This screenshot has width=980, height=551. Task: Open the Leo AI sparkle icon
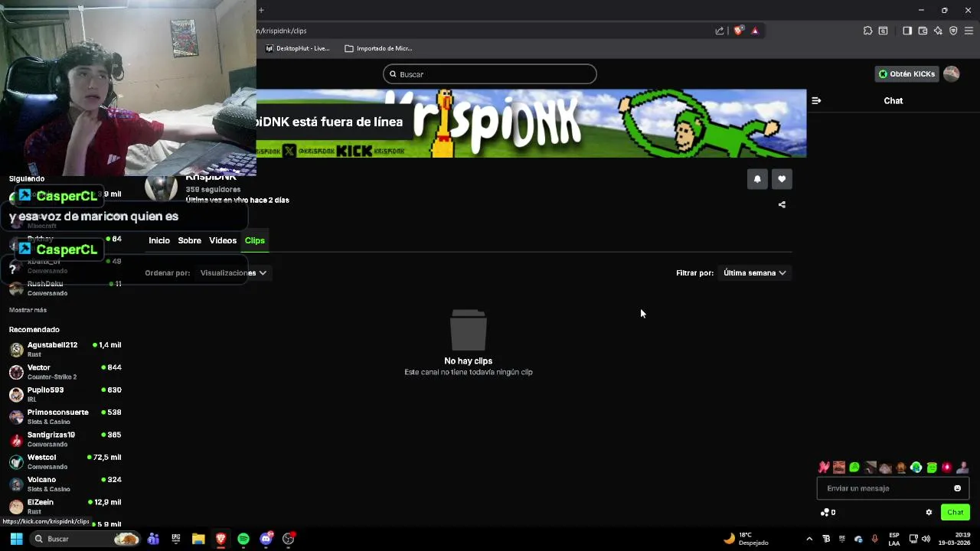point(938,31)
